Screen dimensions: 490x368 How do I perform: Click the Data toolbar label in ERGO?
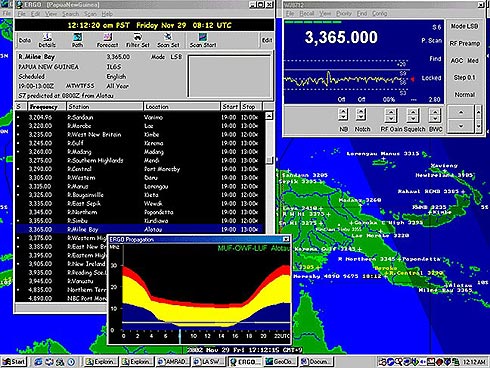pos(25,40)
